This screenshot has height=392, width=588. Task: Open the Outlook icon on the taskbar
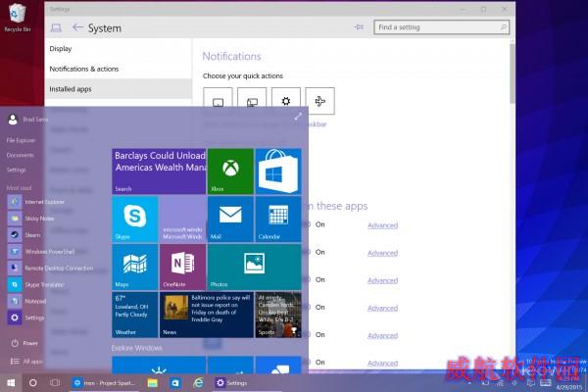tap(175, 382)
